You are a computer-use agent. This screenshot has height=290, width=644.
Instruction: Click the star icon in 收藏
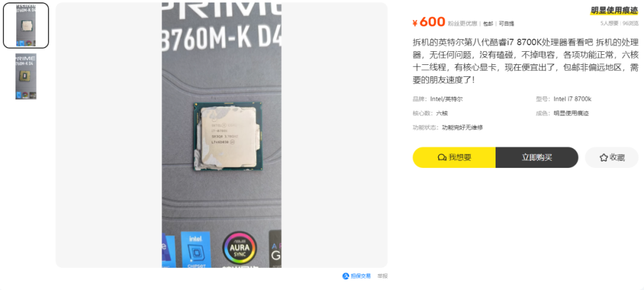(x=603, y=158)
